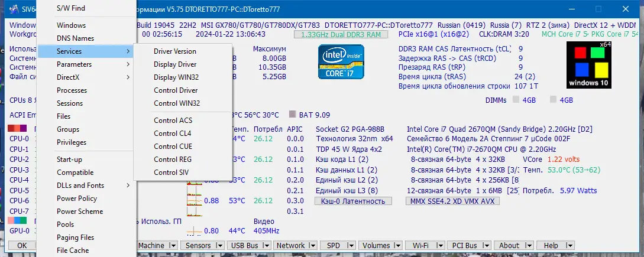Click the MMX SSE4.2 XD VMX AVX button
The width and height of the screenshot is (644, 257).
click(x=452, y=201)
